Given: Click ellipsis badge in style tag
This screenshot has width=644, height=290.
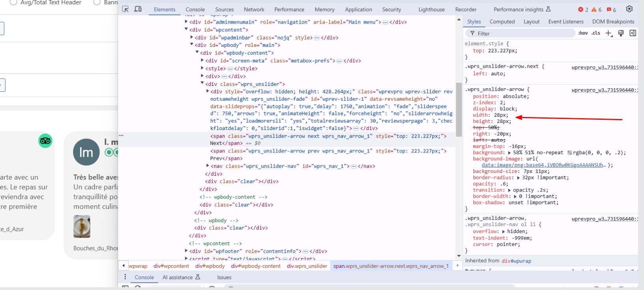Looking at the screenshot, I should click(x=230, y=69).
